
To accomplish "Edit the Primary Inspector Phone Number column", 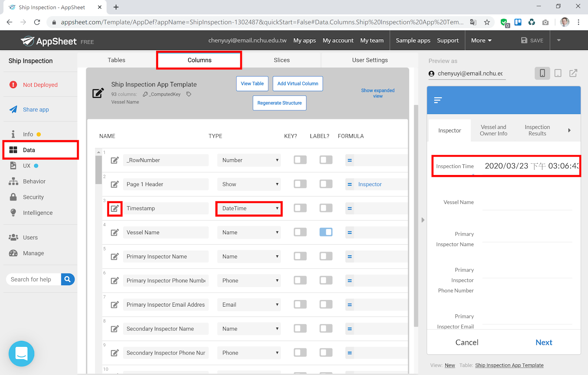I will 115,281.
